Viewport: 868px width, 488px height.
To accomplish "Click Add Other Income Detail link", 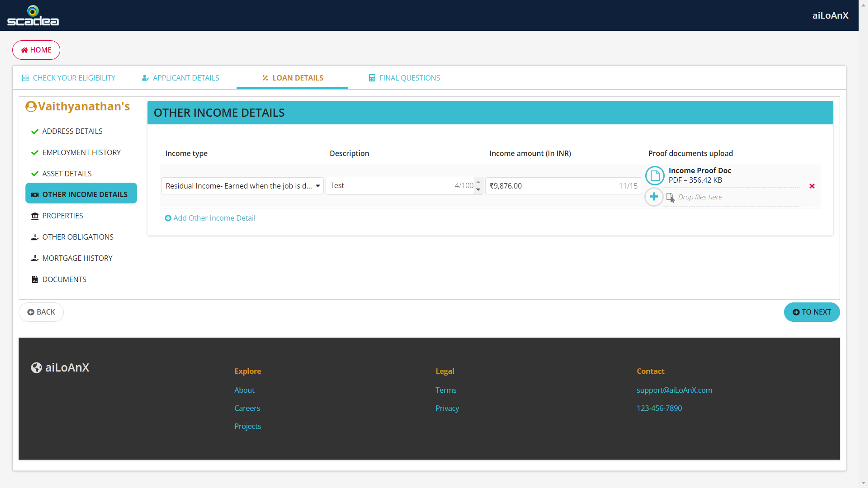I will coord(210,218).
